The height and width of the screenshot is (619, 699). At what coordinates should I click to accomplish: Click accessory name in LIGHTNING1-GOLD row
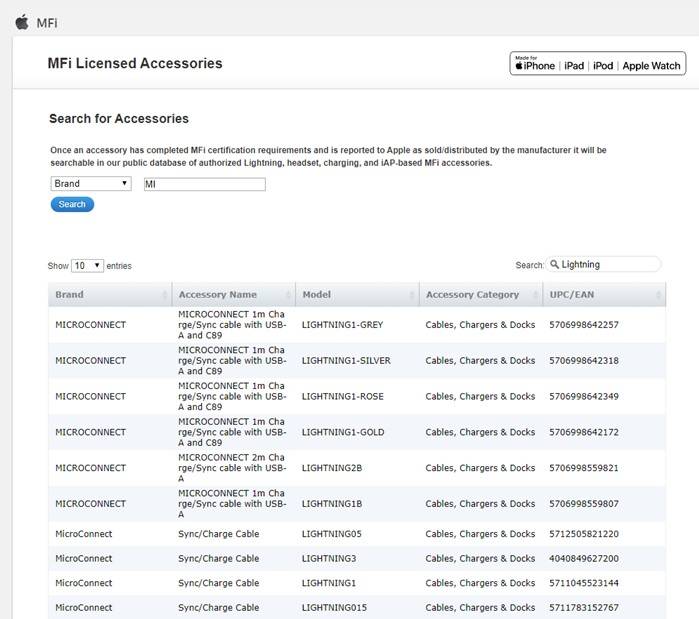point(232,432)
